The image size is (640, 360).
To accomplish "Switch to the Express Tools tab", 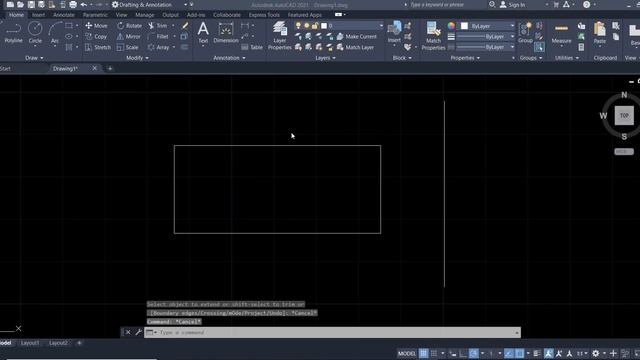I will tap(264, 15).
